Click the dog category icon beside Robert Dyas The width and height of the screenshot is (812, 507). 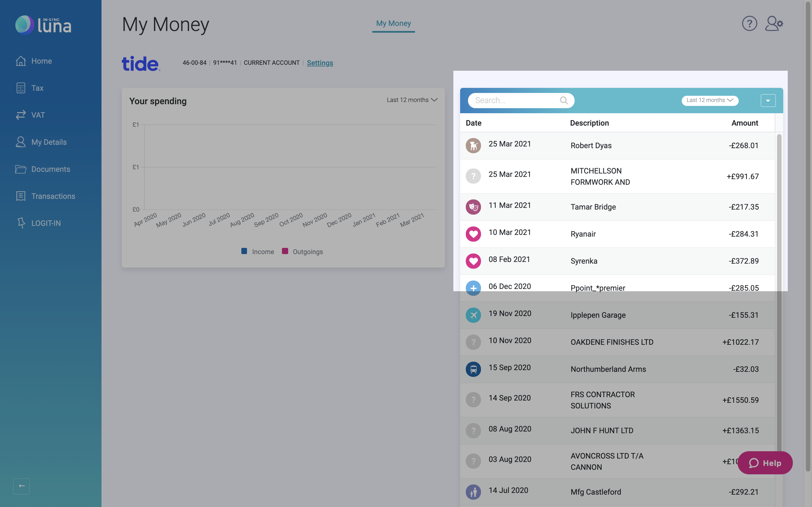click(x=473, y=146)
